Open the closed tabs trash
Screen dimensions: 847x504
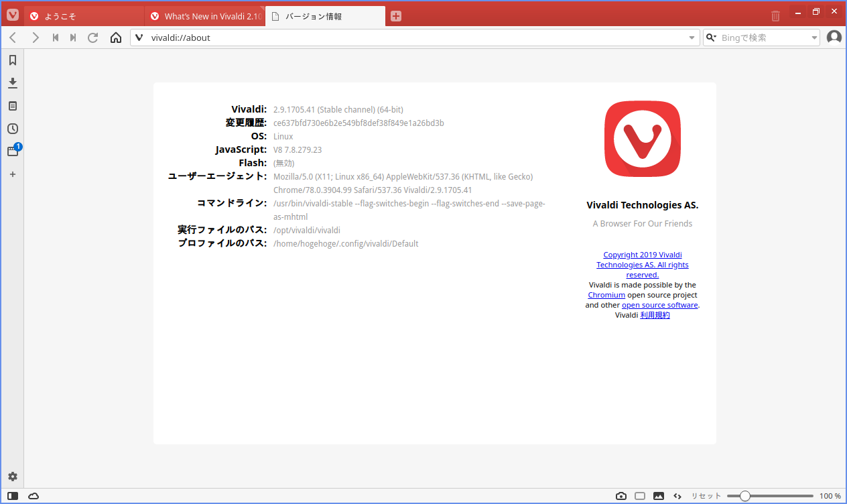coord(775,15)
